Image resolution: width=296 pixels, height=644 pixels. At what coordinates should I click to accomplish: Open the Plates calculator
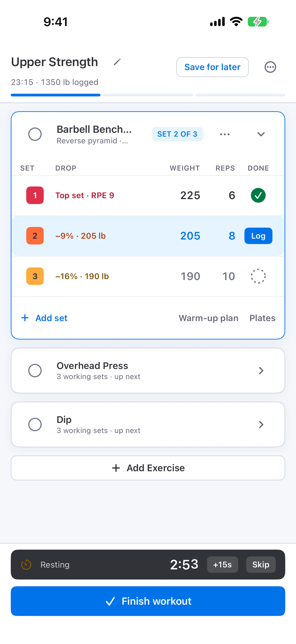[262, 318]
